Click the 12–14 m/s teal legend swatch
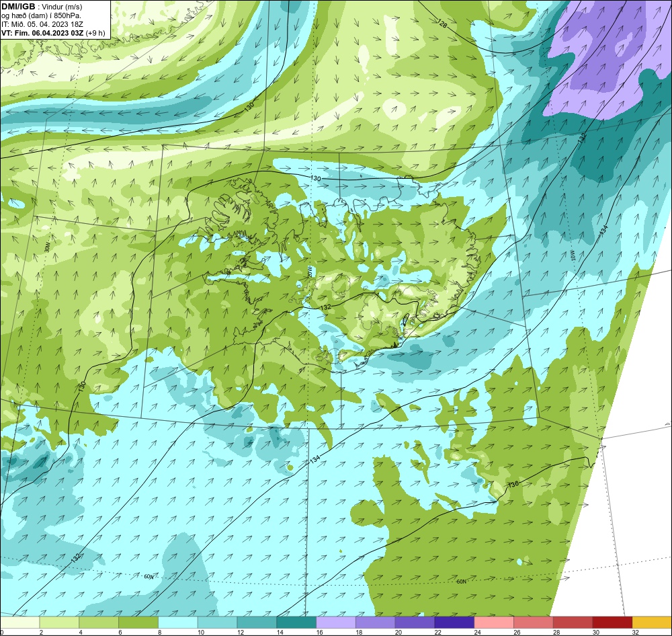 (257, 623)
